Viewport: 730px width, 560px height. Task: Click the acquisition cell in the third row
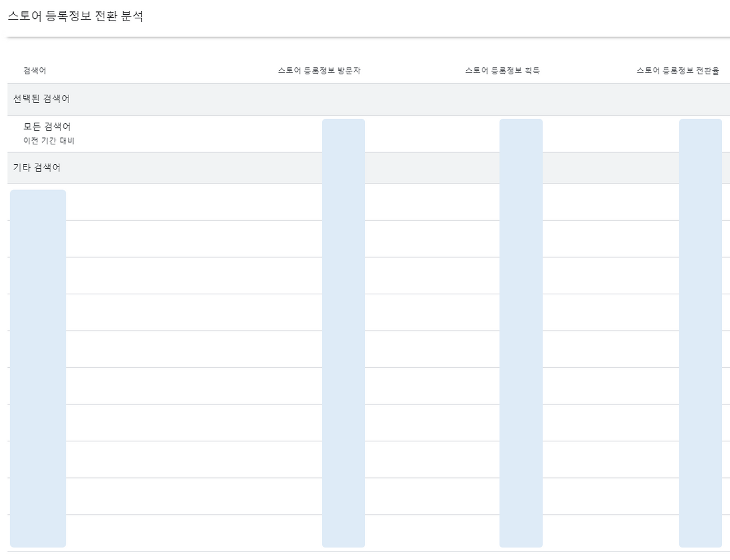click(521, 276)
